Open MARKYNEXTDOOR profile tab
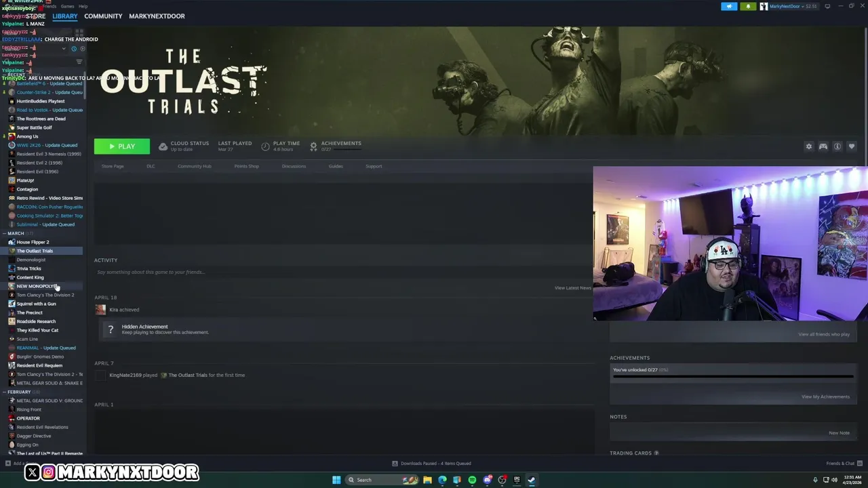 tap(157, 16)
